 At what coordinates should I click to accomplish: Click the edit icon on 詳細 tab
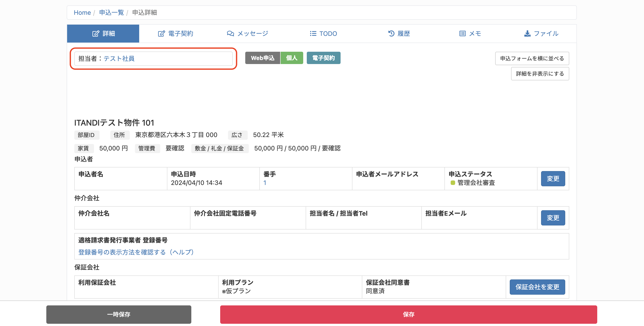[x=96, y=34]
